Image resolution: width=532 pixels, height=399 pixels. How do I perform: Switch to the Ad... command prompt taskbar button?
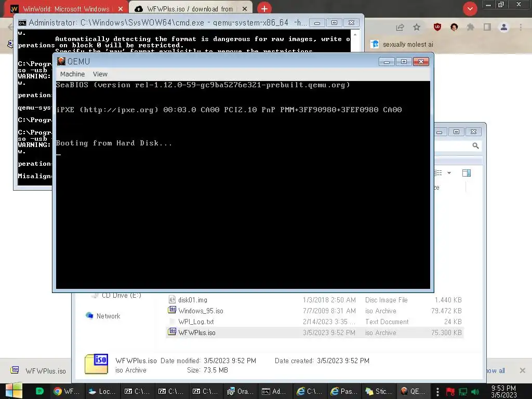(274, 391)
